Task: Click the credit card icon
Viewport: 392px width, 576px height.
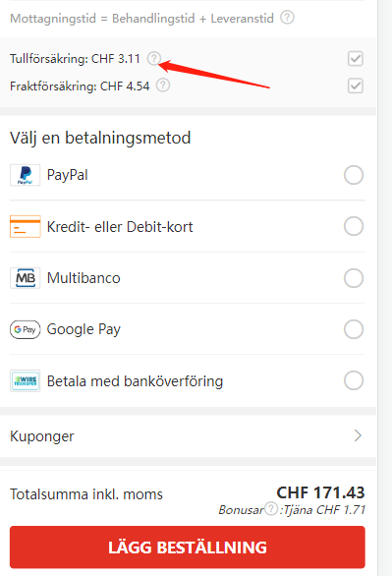Action: point(25,226)
